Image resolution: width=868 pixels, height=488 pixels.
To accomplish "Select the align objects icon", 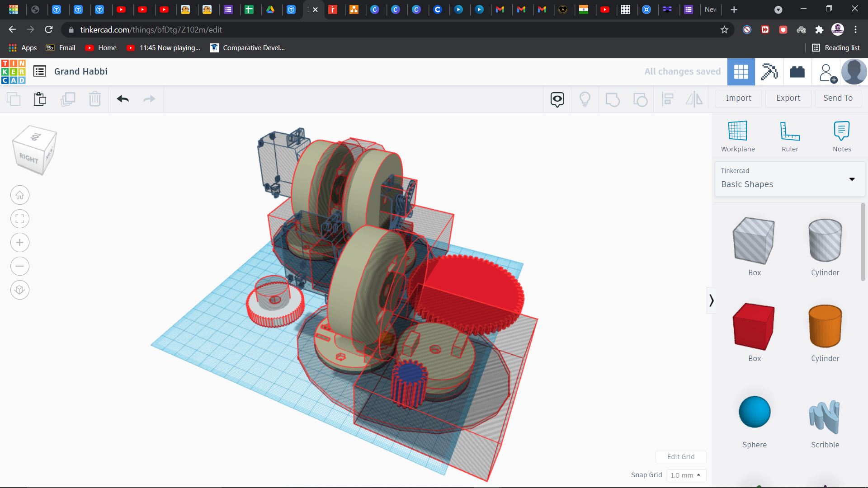I will (x=667, y=99).
